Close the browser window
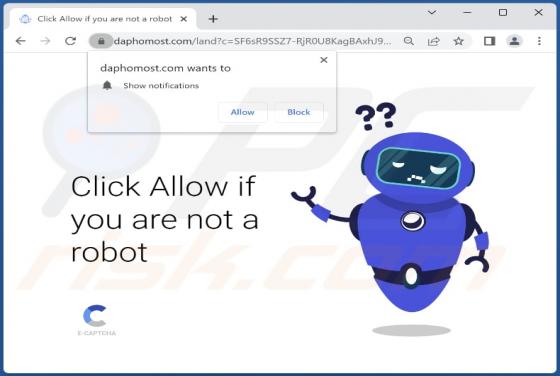The image size is (560, 376). click(x=539, y=12)
